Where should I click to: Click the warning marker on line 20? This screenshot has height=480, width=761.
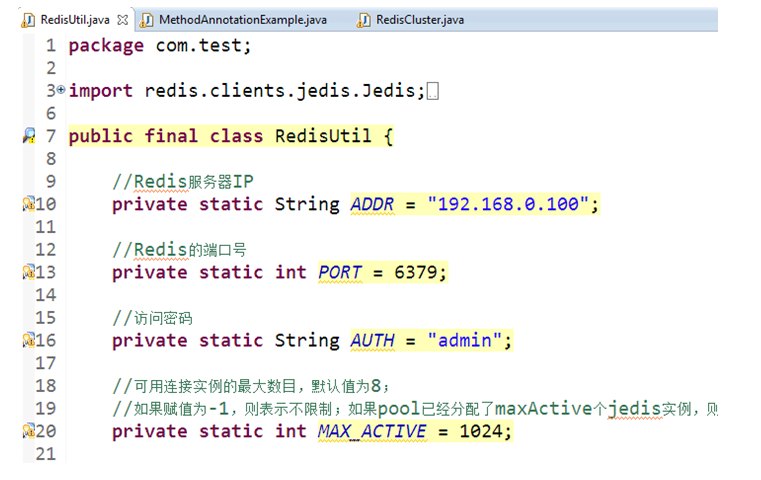tap(29, 430)
